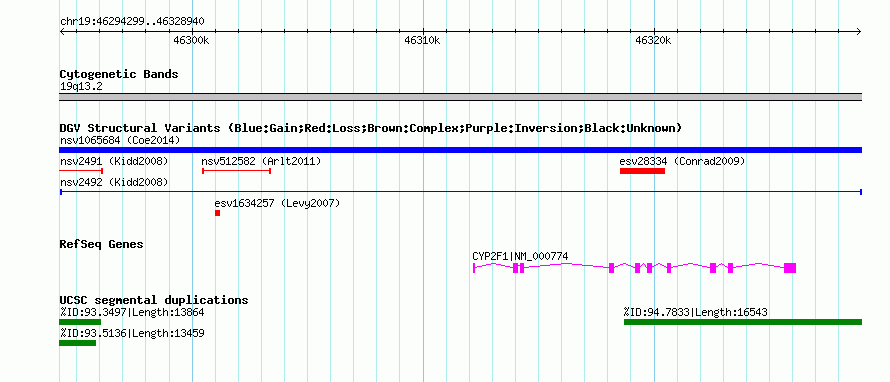Click the gray cytogenetic band bar

[x=460, y=97]
